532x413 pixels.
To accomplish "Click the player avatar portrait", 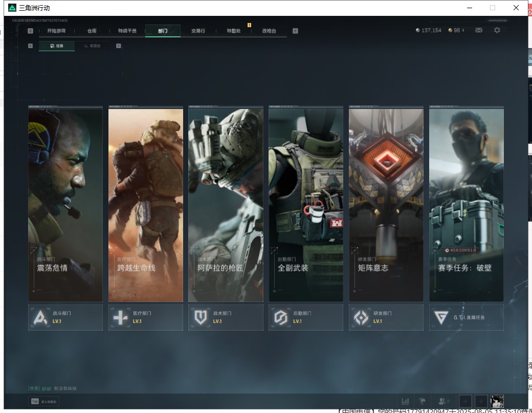I will [x=497, y=401].
